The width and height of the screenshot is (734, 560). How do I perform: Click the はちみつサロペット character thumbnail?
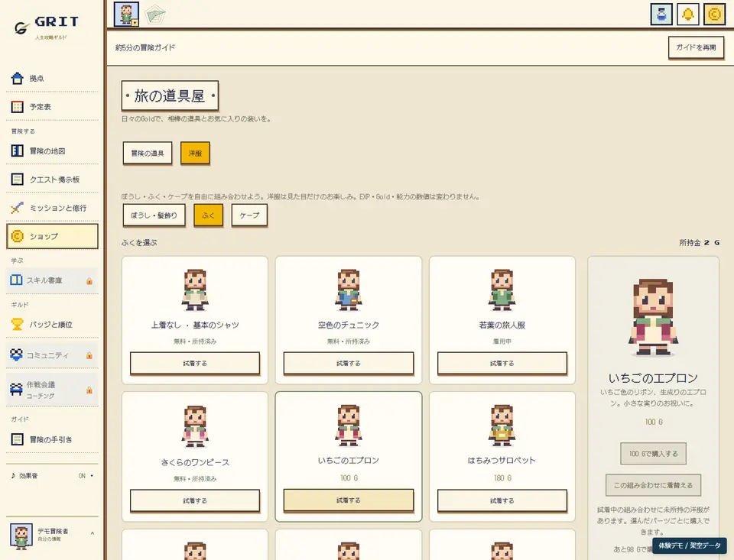pyautogui.click(x=502, y=426)
